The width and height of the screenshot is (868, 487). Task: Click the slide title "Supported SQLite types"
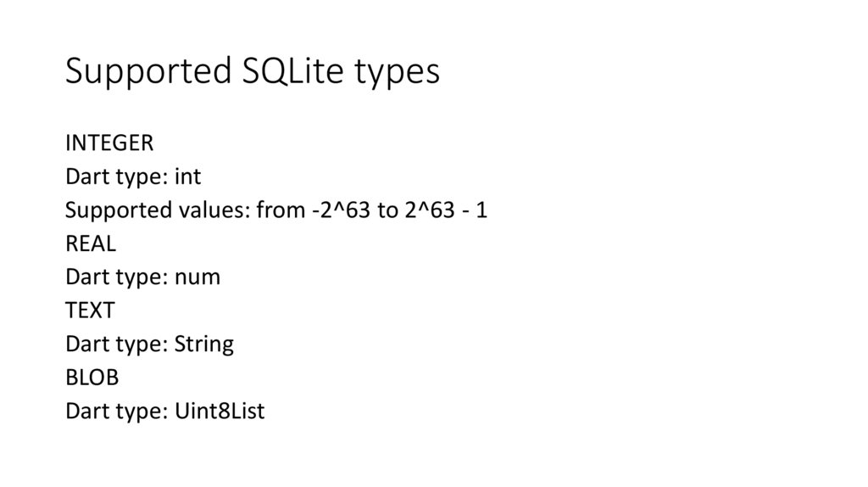pos(252,72)
